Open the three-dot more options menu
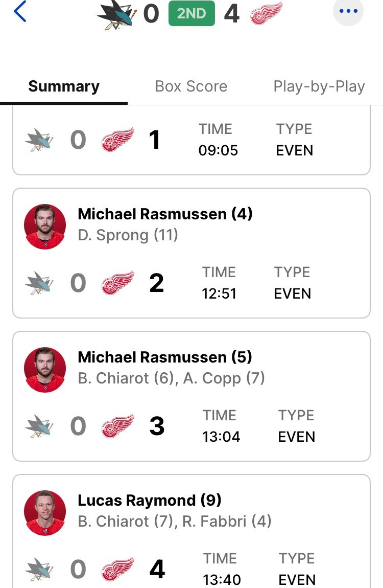Viewport: 383px width, 588px height. pos(348,11)
